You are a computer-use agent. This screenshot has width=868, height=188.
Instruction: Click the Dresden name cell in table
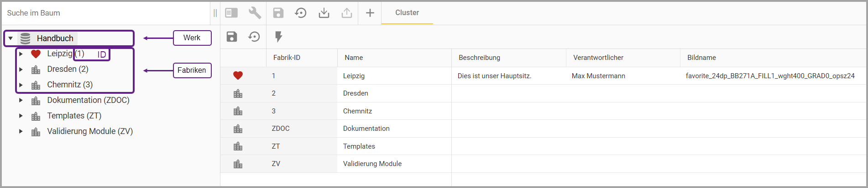(x=356, y=93)
